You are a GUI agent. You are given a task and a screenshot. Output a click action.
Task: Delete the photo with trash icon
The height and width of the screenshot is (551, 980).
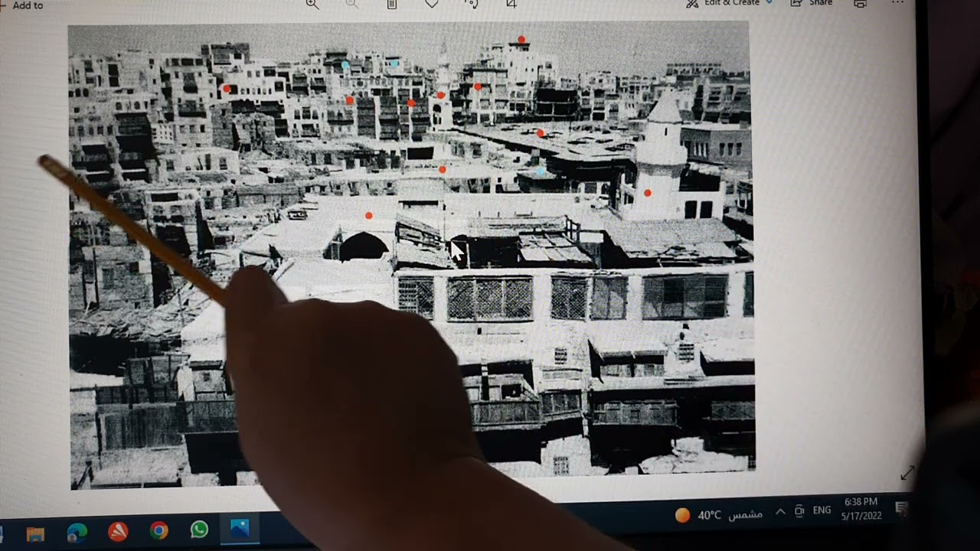click(392, 4)
